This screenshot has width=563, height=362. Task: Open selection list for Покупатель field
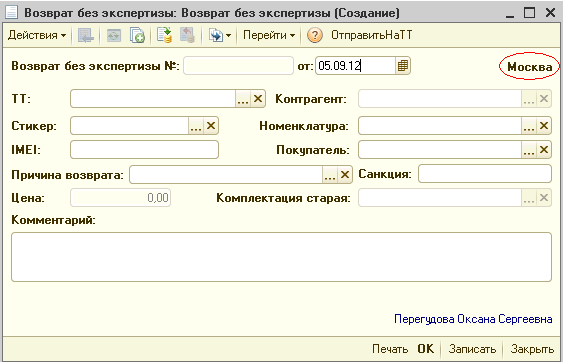[x=529, y=149]
